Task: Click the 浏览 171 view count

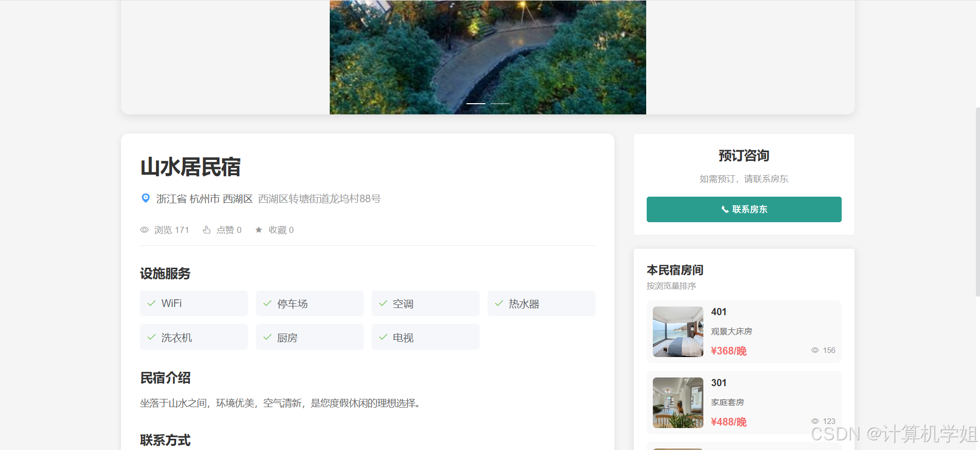Action: [x=171, y=230]
